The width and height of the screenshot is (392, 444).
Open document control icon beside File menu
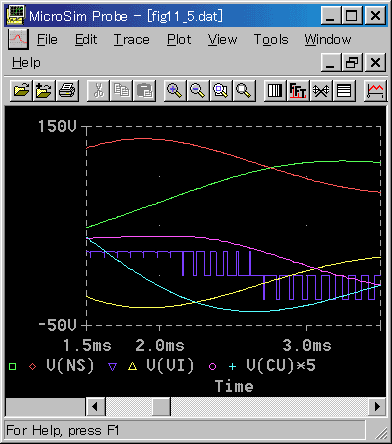point(18,39)
